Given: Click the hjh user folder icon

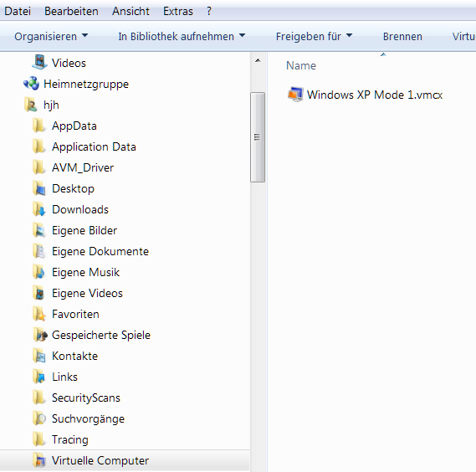Looking at the screenshot, I should click(31, 105).
